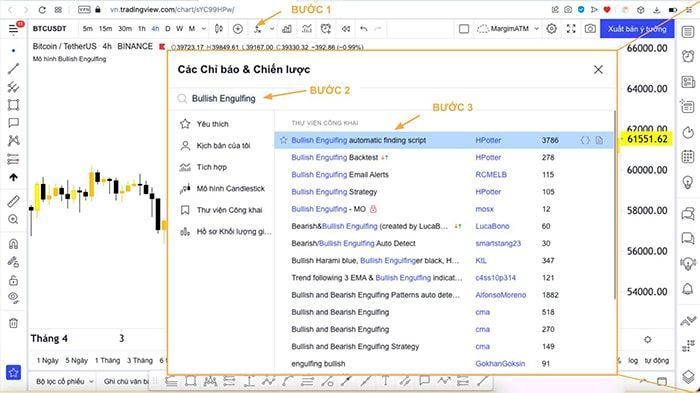The image size is (700, 393).
Task: Add Bullish Engulfing automatic script to favorites
Action: pos(283,140)
